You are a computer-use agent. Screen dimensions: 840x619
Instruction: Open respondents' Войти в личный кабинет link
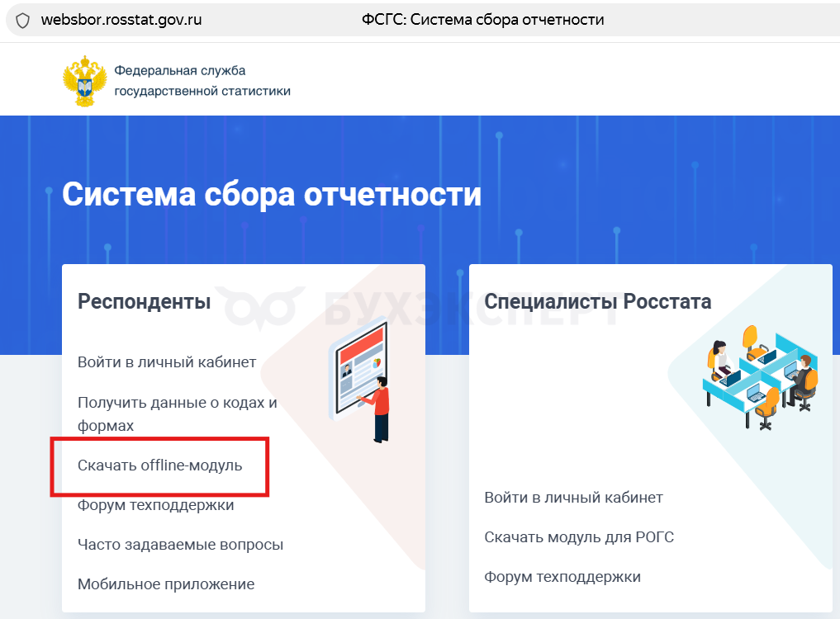click(x=167, y=362)
